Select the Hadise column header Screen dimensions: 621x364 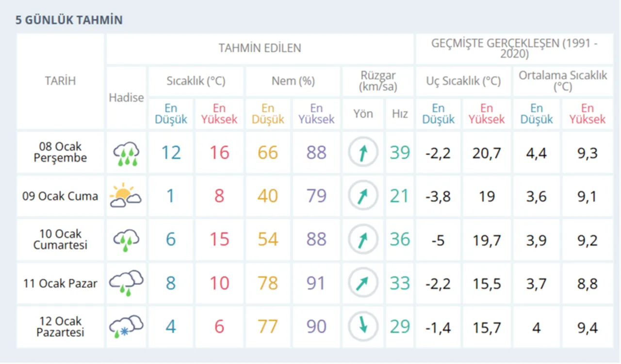tap(126, 97)
